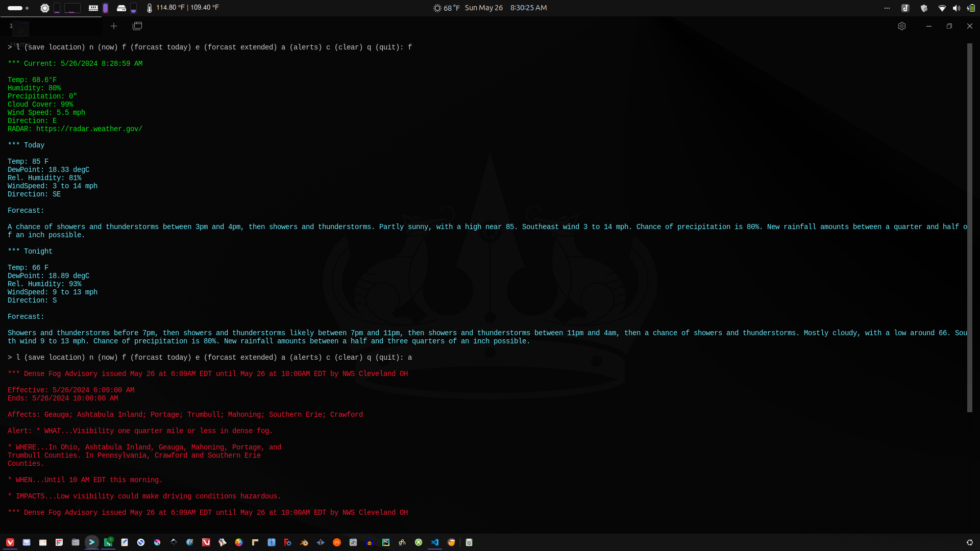Open Visual Studio Code from taskbar
Image resolution: width=980 pixels, height=551 pixels.
click(x=435, y=542)
